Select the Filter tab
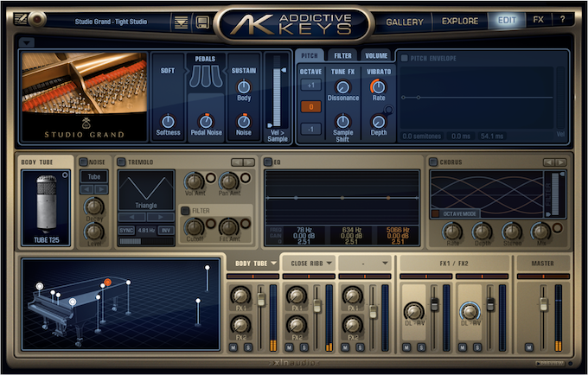 click(x=342, y=55)
